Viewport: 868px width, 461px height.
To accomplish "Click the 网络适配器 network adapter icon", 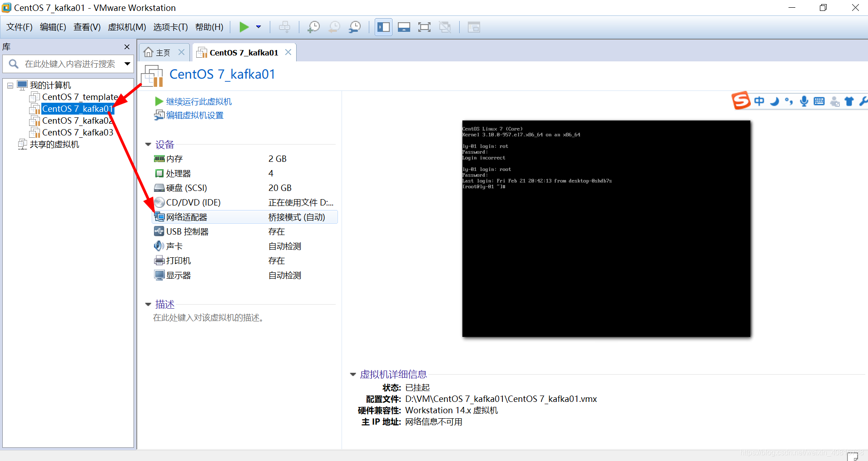I will [x=159, y=217].
